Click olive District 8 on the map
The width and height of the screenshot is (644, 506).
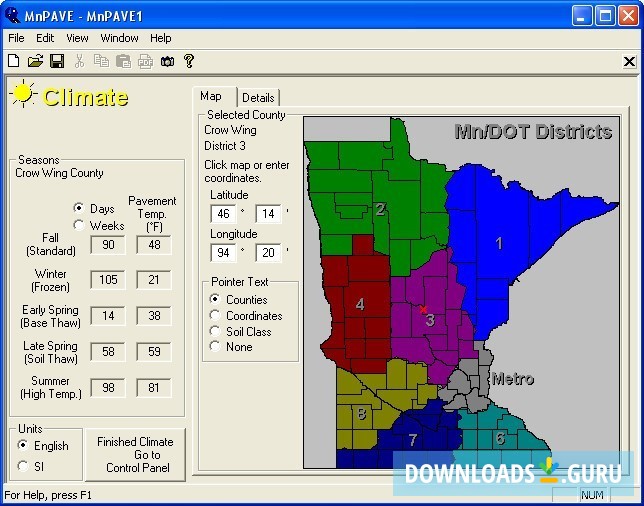click(361, 413)
